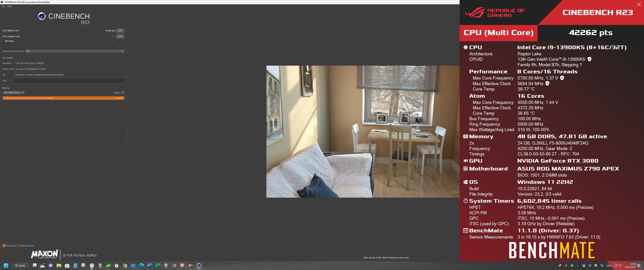Start the CPU Single Core test
Image resolution: width=644 pixels, height=270 pixels.
point(120,36)
